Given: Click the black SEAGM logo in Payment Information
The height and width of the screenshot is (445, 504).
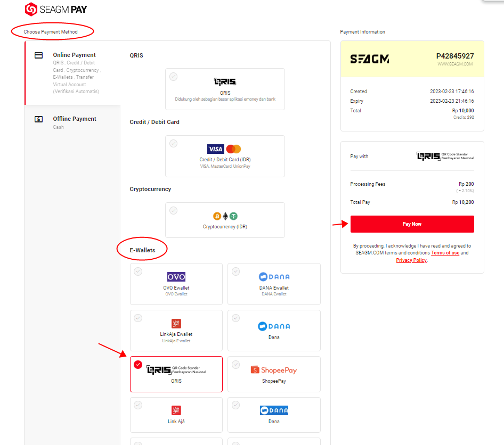Looking at the screenshot, I should pos(370,59).
